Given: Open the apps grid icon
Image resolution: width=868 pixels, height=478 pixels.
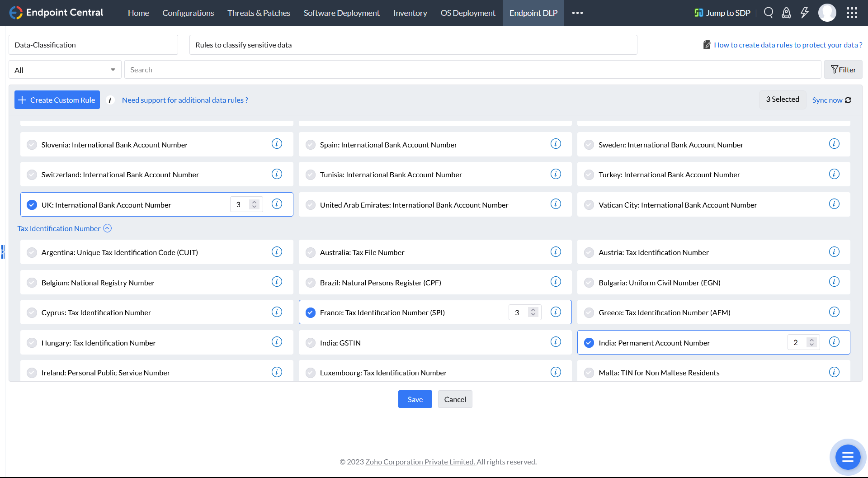Looking at the screenshot, I should (852, 13).
